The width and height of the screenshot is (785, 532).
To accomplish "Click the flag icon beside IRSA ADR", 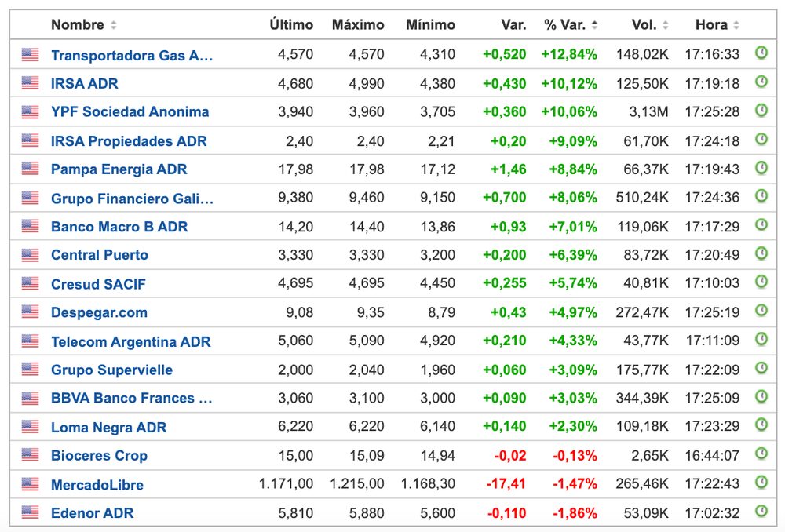I will coord(28,83).
